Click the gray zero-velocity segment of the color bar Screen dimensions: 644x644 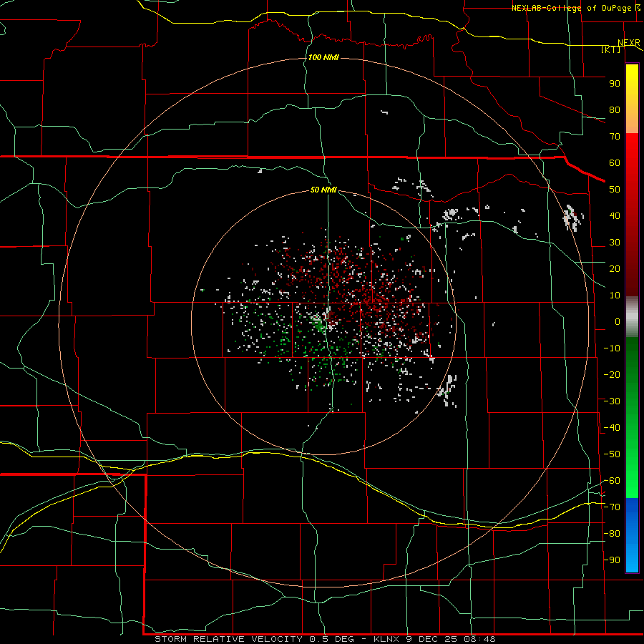pos(632,317)
